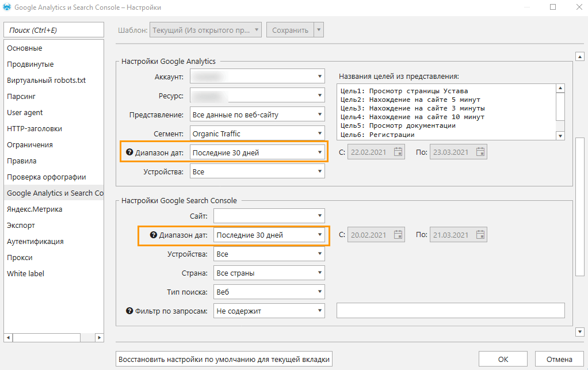Screen dimensions: 588x370
Task: Click the help icon next to Фильтр по запросам
Action: [x=129, y=311]
